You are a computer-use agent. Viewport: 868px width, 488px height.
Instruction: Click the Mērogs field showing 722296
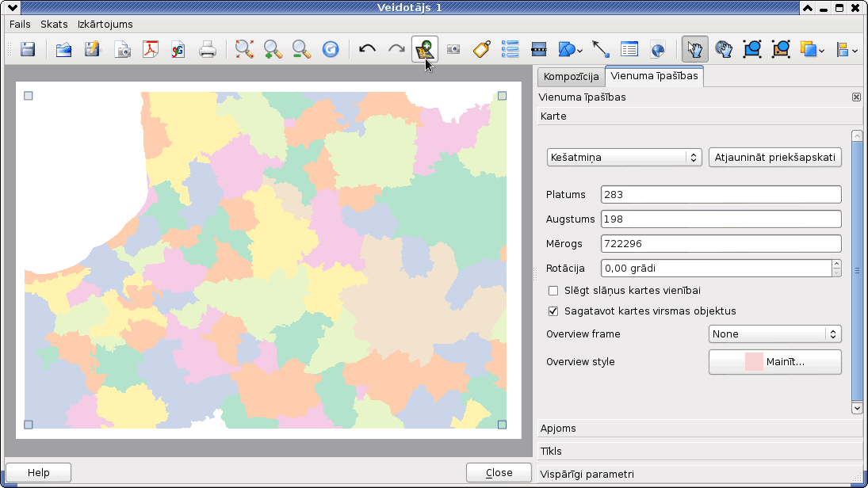point(721,243)
